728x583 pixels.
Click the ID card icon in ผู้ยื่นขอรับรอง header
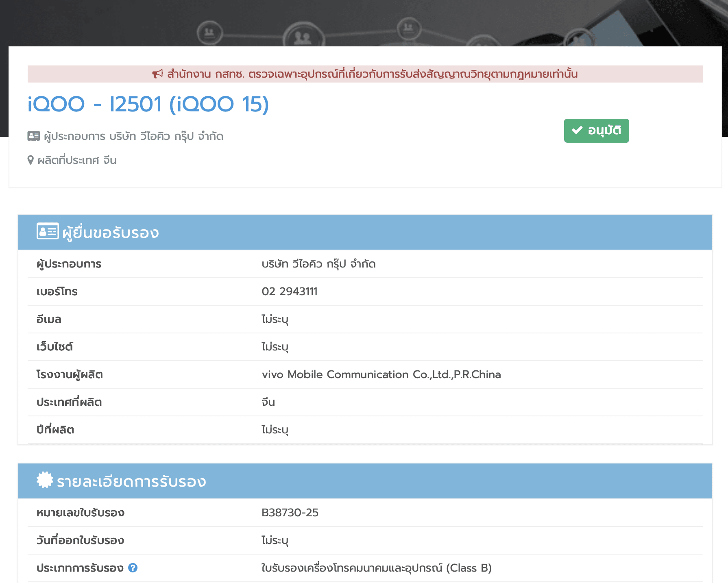point(48,231)
